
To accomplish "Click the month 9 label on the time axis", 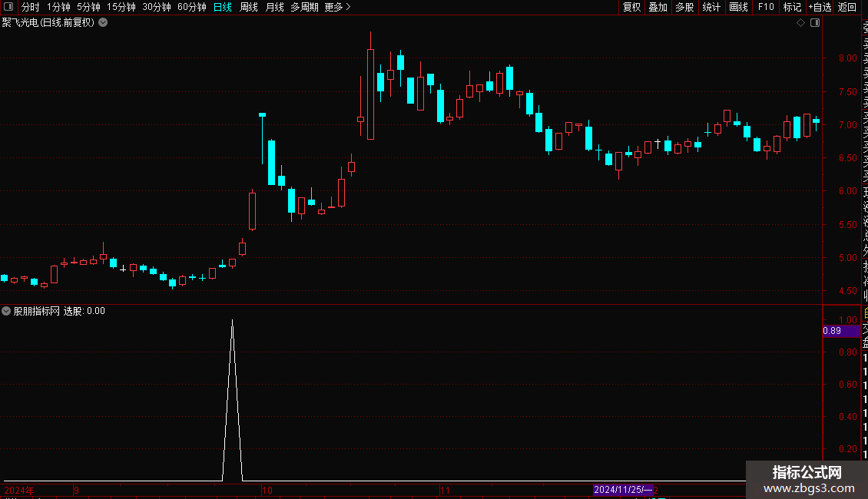I will pos(76,490).
